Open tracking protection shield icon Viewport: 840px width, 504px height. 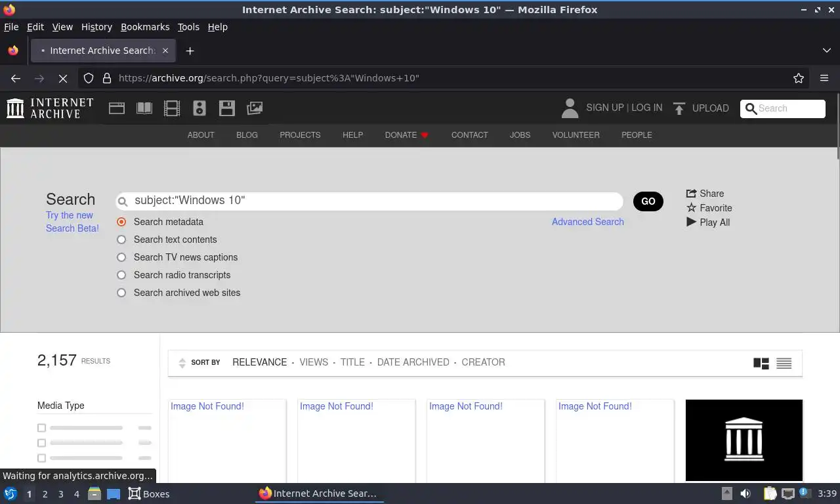pyautogui.click(x=88, y=78)
